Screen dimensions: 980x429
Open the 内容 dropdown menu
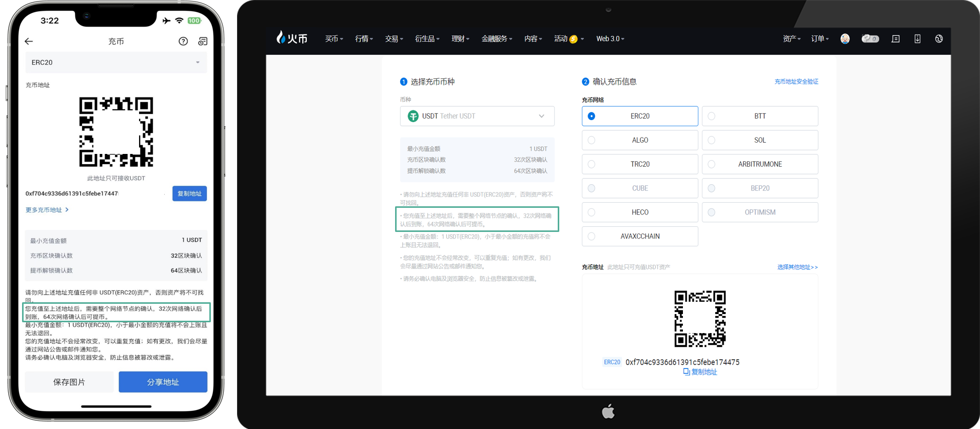[533, 39]
